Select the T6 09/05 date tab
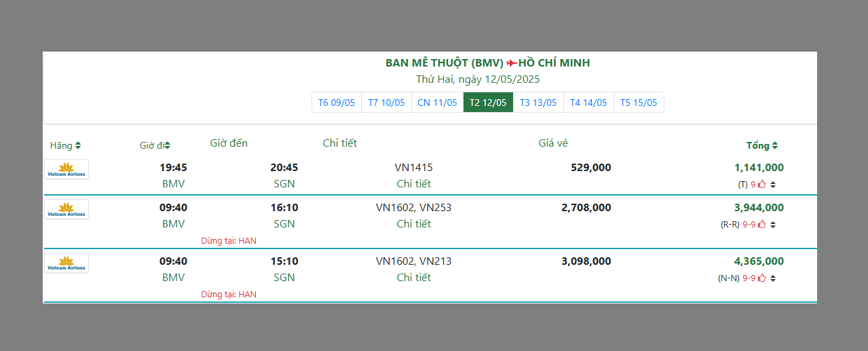The width and height of the screenshot is (868, 351). [x=337, y=103]
